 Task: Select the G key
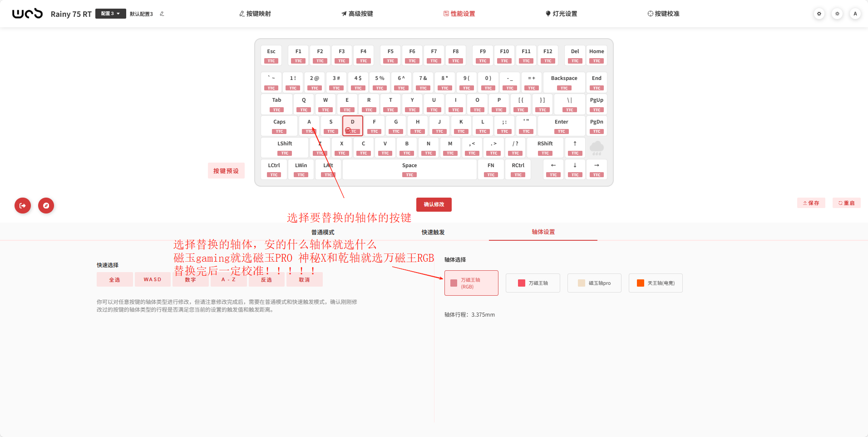[x=396, y=126]
